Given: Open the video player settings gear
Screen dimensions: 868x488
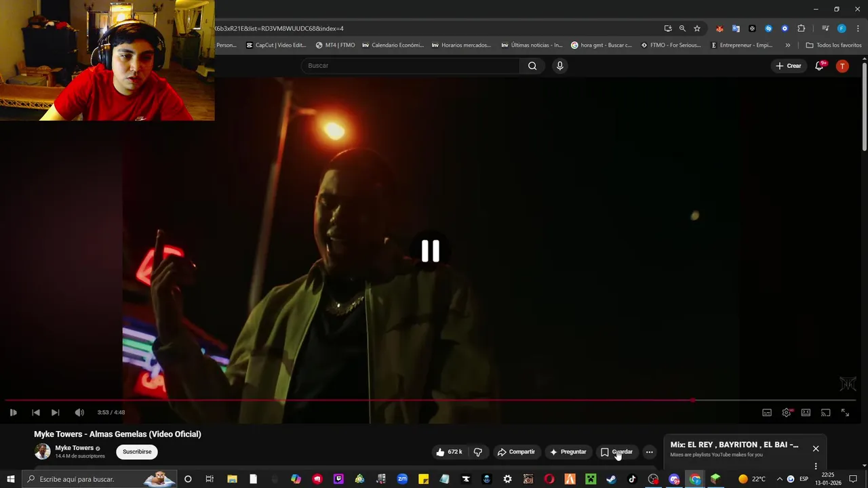Looking at the screenshot, I should [787, 412].
